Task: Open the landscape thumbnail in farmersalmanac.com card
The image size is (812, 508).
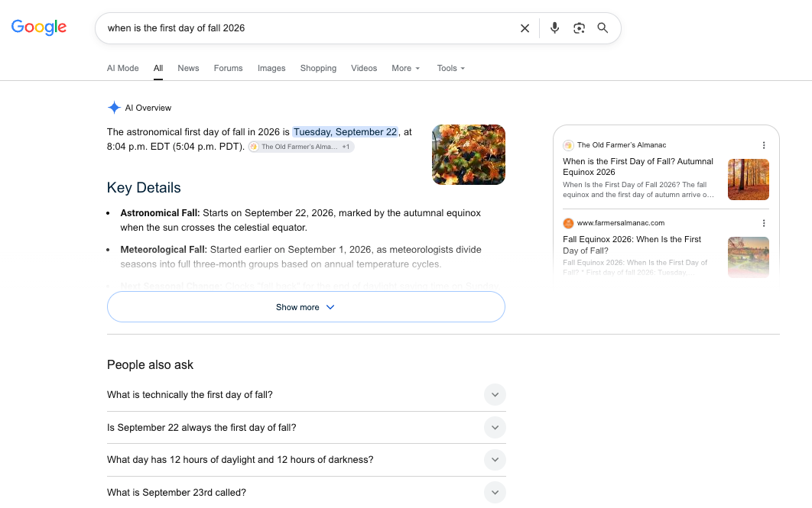Action: (x=749, y=257)
